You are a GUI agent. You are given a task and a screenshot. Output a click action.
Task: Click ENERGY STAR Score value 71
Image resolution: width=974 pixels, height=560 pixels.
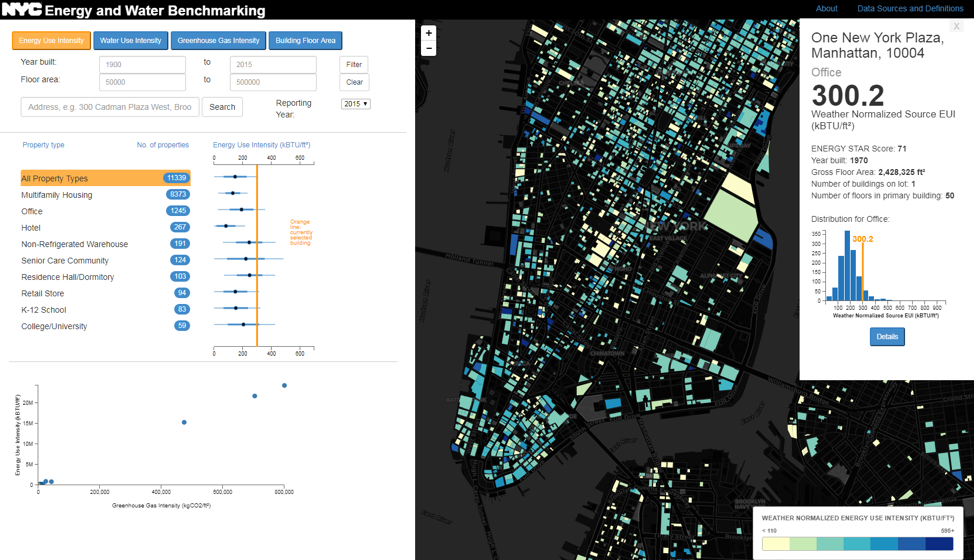pos(902,148)
